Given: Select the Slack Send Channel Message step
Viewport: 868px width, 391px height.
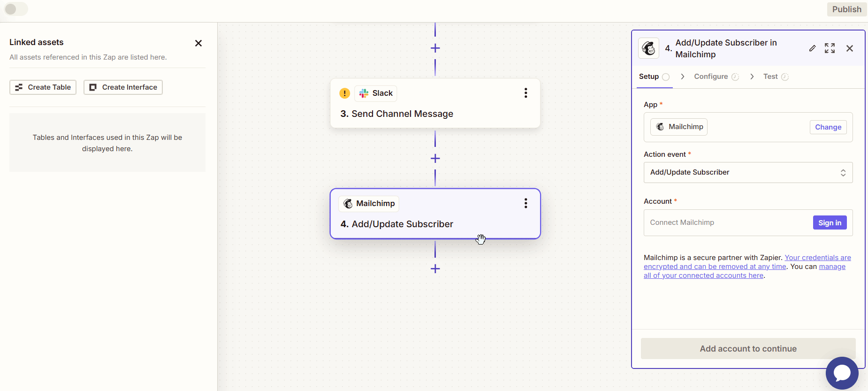Looking at the screenshot, I should [434, 114].
